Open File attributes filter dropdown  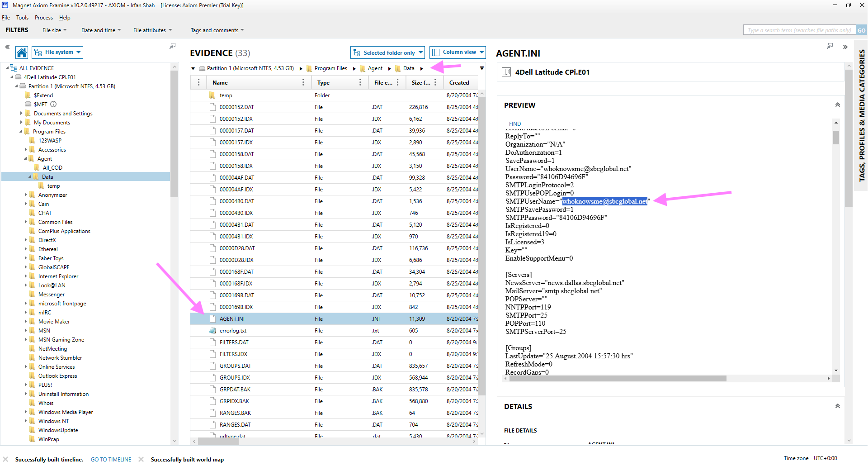[152, 30]
